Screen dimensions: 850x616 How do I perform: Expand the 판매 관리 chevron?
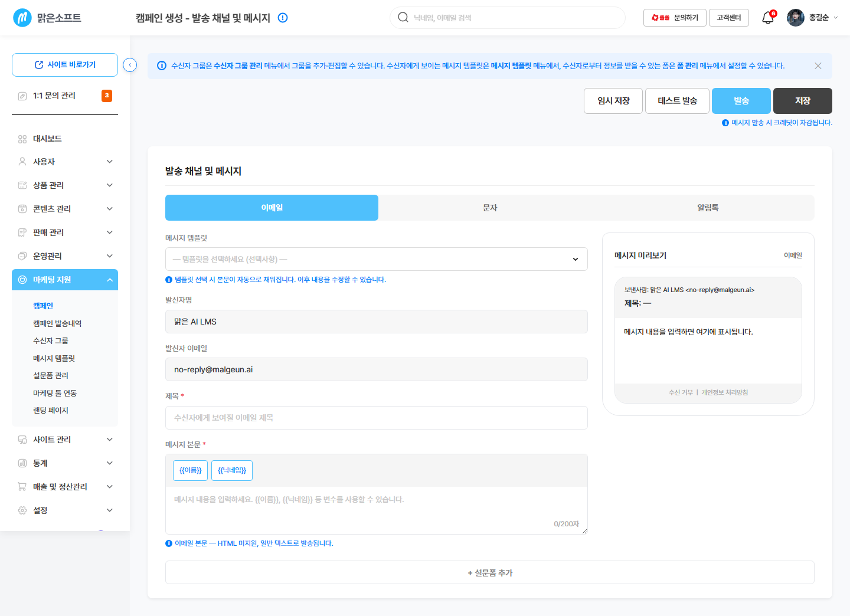[110, 232]
